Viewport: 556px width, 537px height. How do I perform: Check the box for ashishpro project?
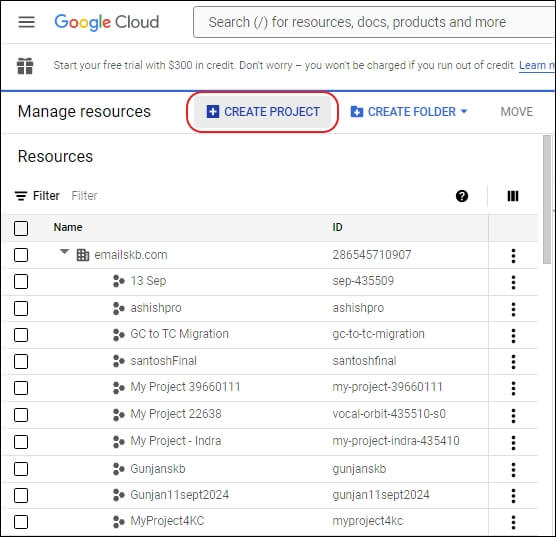[x=21, y=309]
